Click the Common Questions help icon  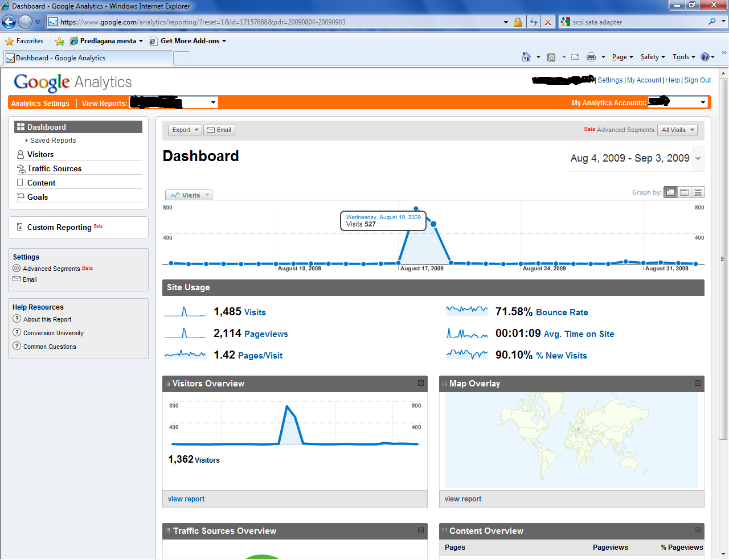(17, 346)
